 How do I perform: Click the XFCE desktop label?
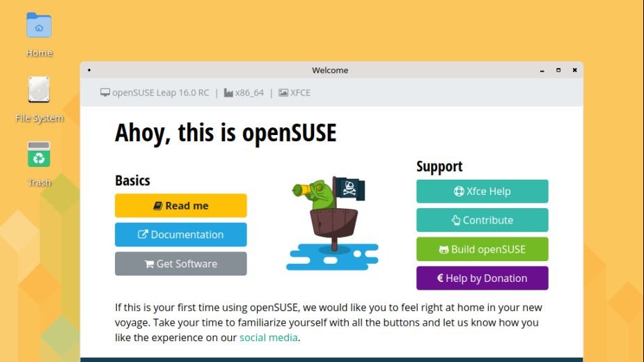294,93
